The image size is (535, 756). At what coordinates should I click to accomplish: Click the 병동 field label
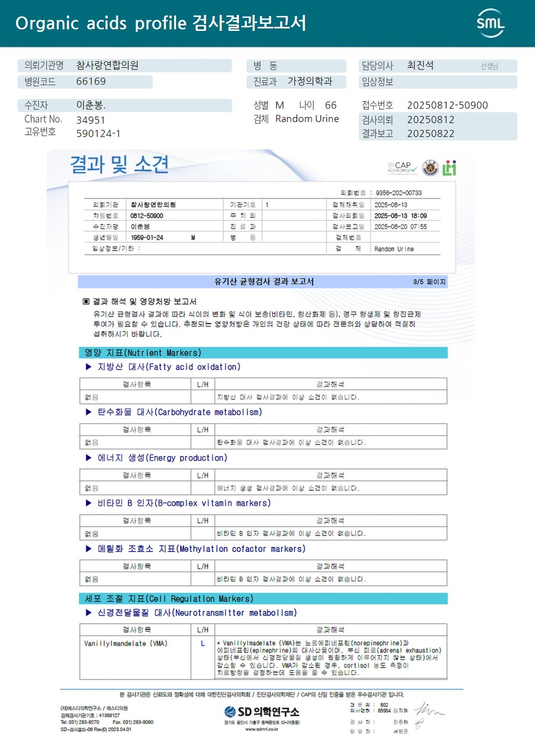265,65
